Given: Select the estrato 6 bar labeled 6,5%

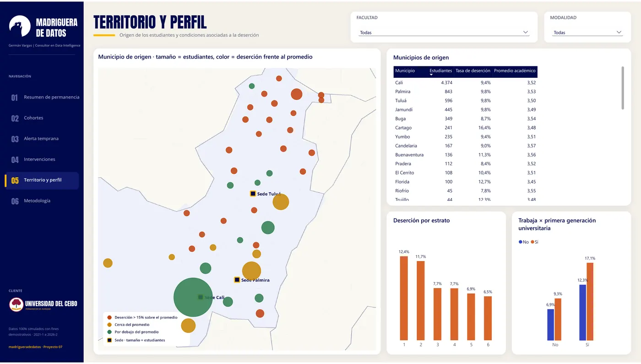Looking at the screenshot, I should [x=488, y=318].
